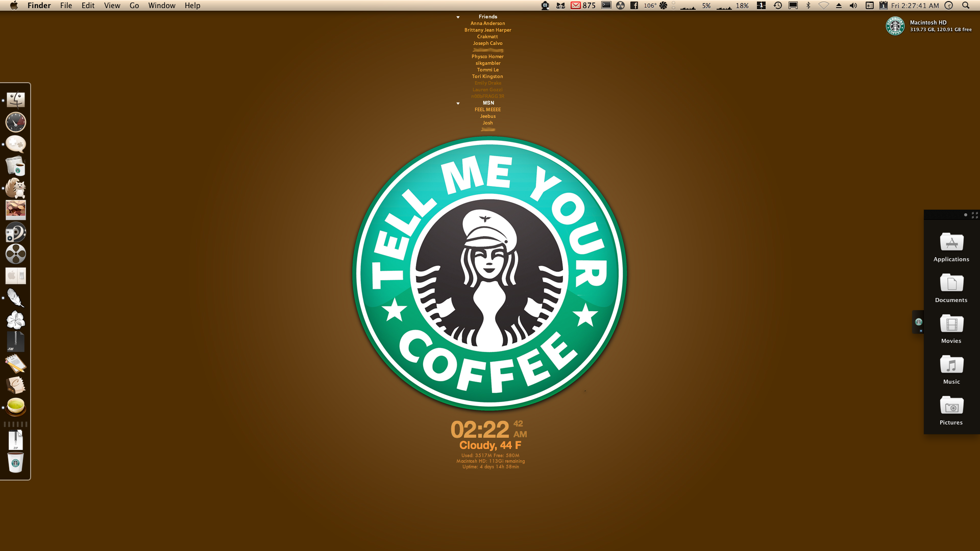This screenshot has width=980, height=551.
Task: Open System Preferences icon in dock
Action: coord(15,276)
